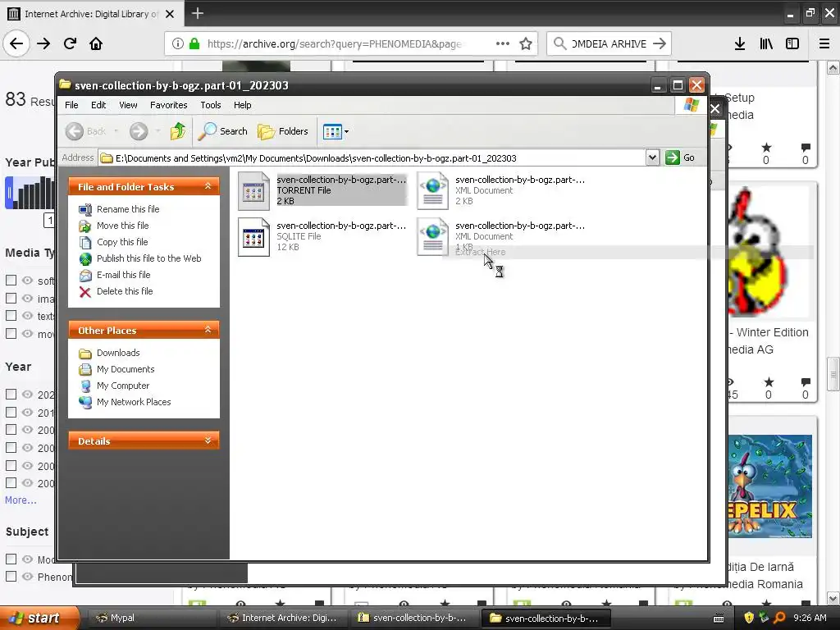The image size is (840, 630).
Task: Open Search in the Explorer toolbar
Action: tap(223, 131)
